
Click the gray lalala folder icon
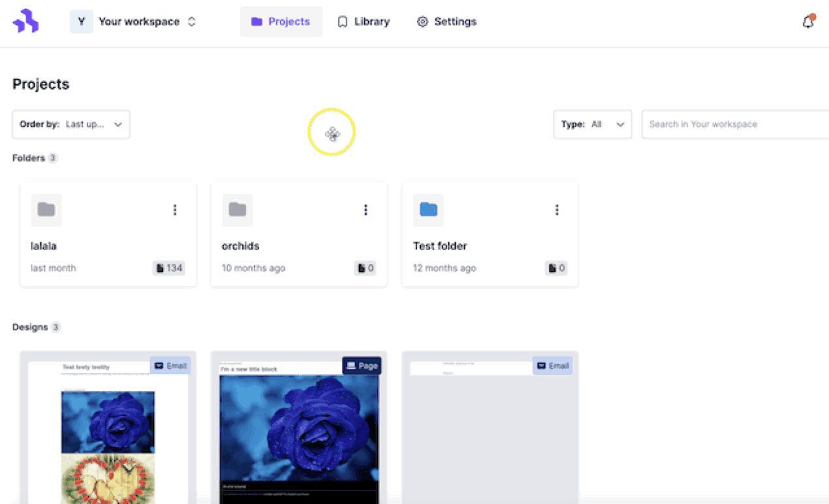point(46,210)
